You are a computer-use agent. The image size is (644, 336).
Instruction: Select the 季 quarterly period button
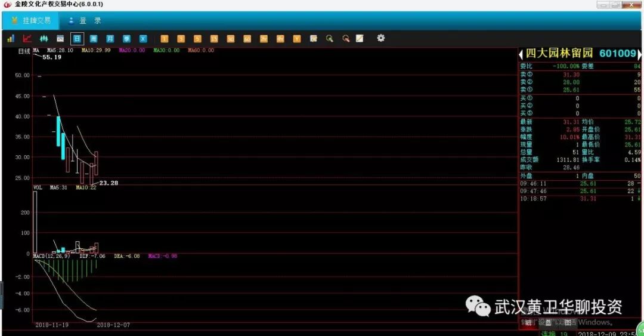(x=126, y=39)
